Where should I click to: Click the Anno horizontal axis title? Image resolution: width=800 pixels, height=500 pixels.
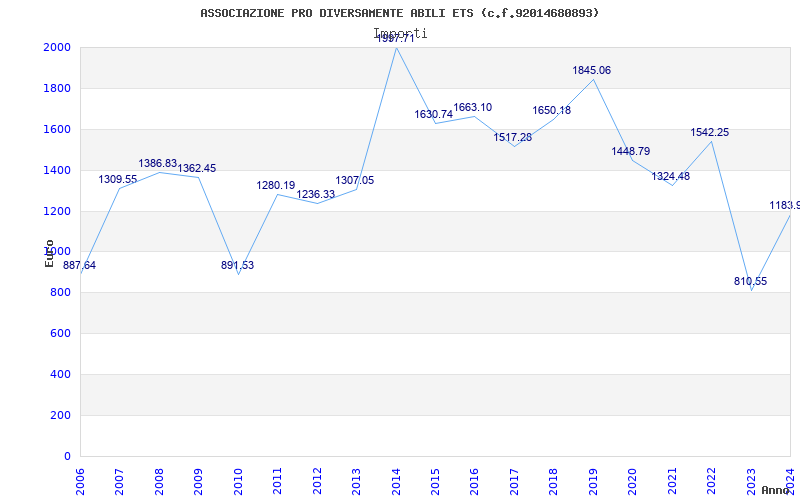point(775,491)
